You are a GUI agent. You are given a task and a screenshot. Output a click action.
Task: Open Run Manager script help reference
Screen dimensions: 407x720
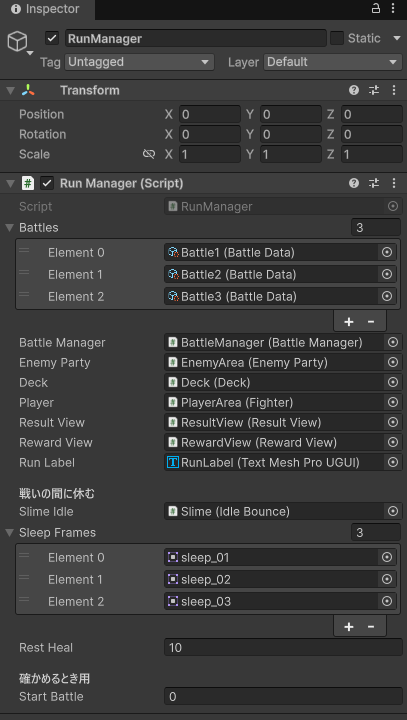tap(354, 184)
